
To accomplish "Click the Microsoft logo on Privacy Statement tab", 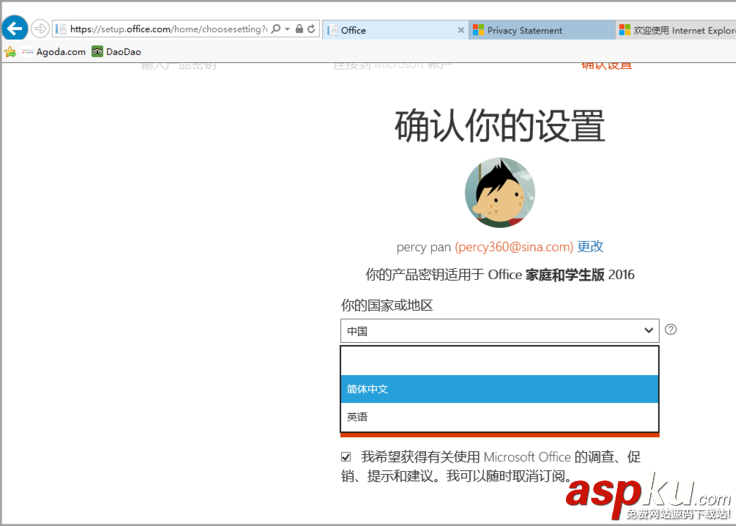I will [x=478, y=30].
